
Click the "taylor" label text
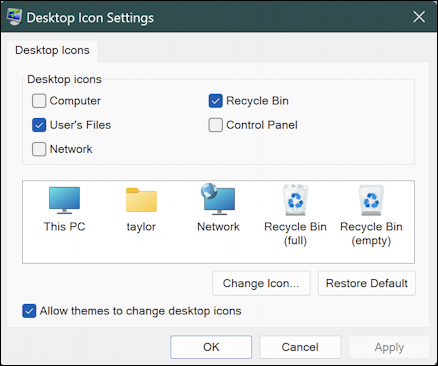(x=141, y=227)
